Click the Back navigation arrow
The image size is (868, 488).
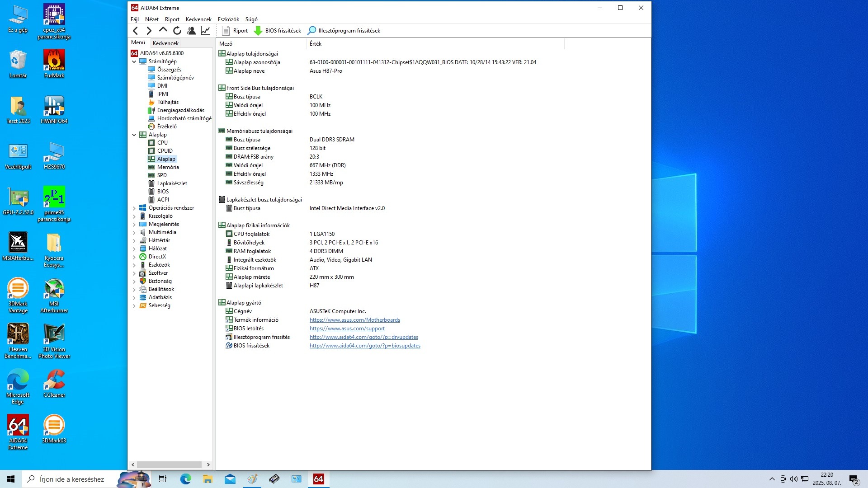pyautogui.click(x=135, y=31)
